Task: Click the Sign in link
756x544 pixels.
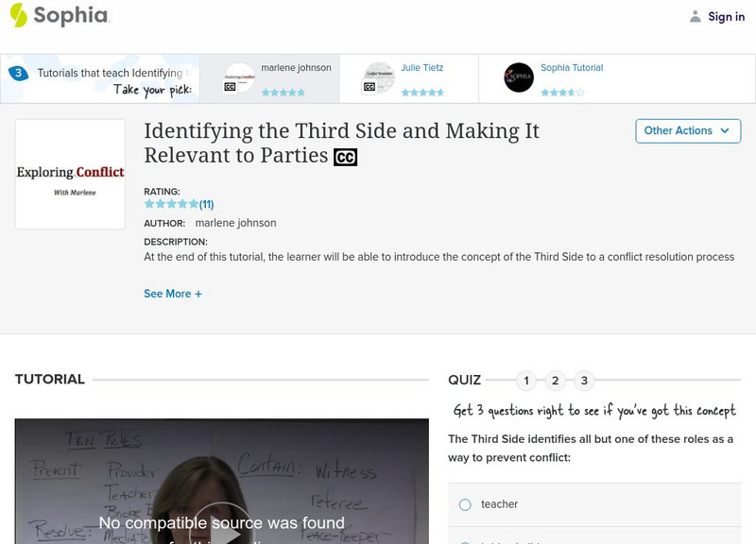Action: [x=726, y=17]
